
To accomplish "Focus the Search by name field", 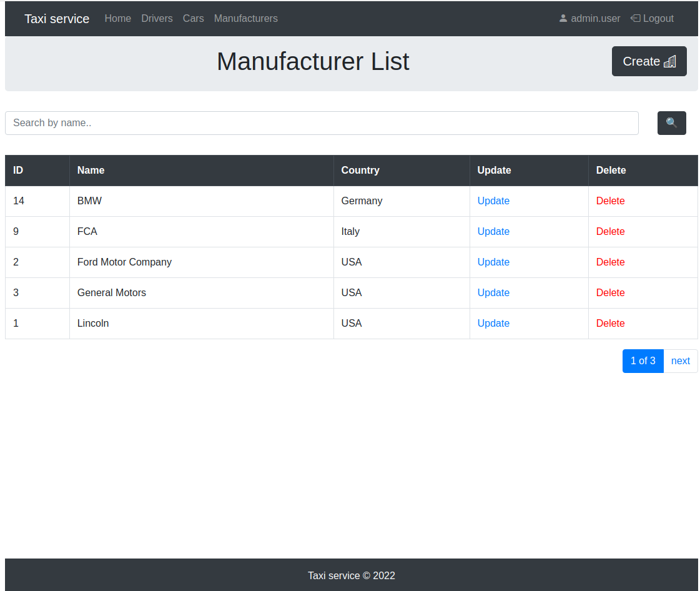I will click(322, 123).
